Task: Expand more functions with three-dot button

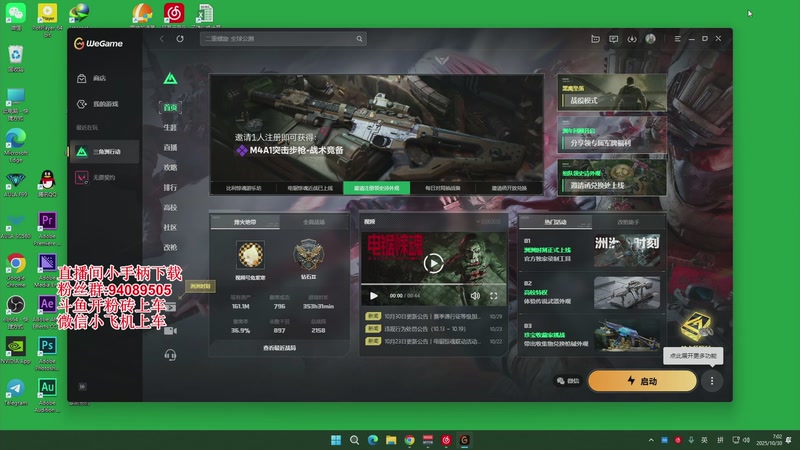Action: [x=712, y=381]
